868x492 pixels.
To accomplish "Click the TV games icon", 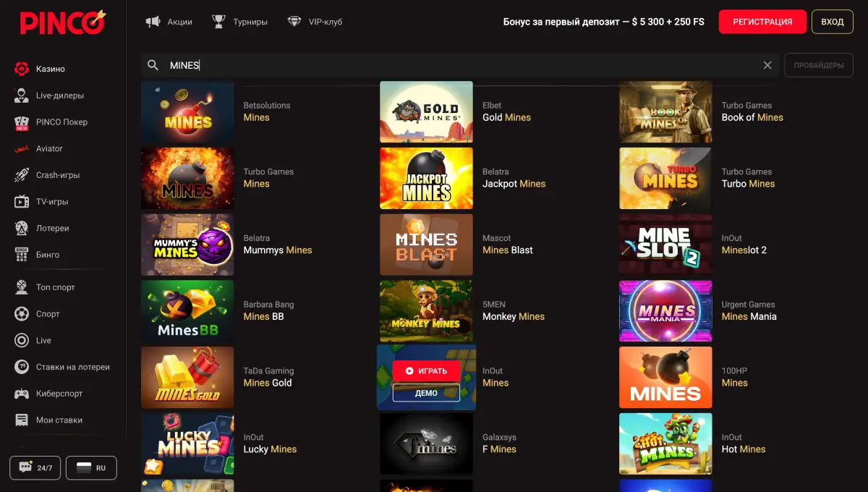I will point(22,202).
